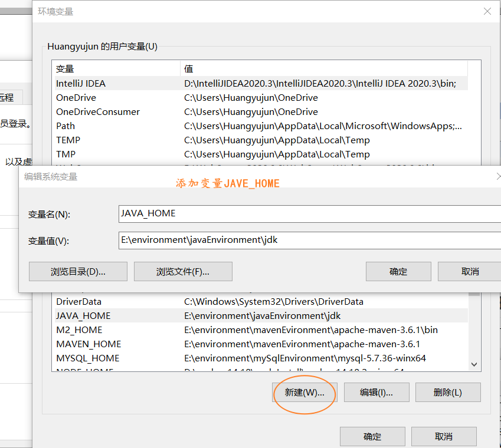Click the apache-maven-3.6.1\bin value cell
Screen dimensions: 501x448
pyautogui.click(x=311, y=330)
